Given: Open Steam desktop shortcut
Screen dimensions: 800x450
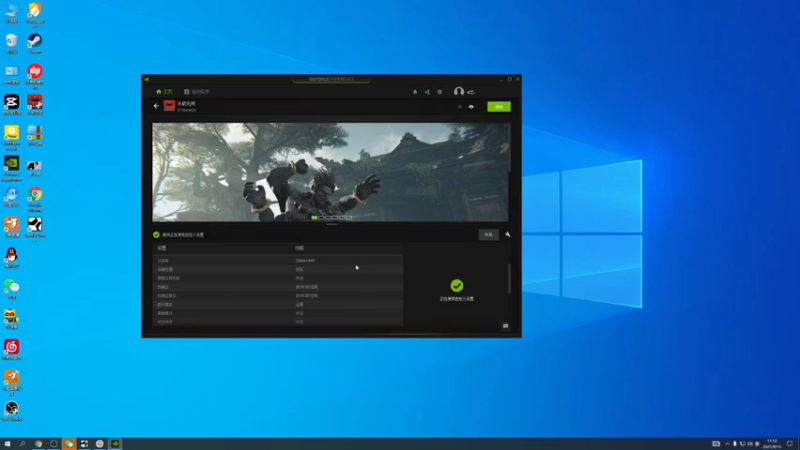Looking at the screenshot, I should pyautogui.click(x=35, y=43).
